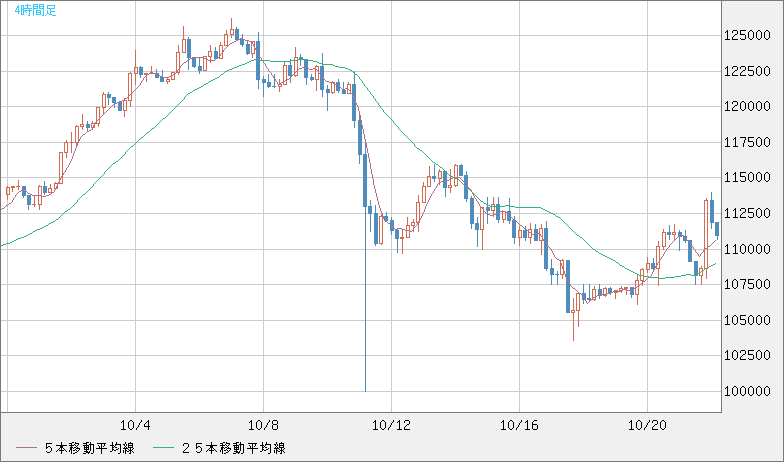Click the 25本移動平均線 legend text
Viewport: 784px width, 462px height.
click(x=237, y=447)
